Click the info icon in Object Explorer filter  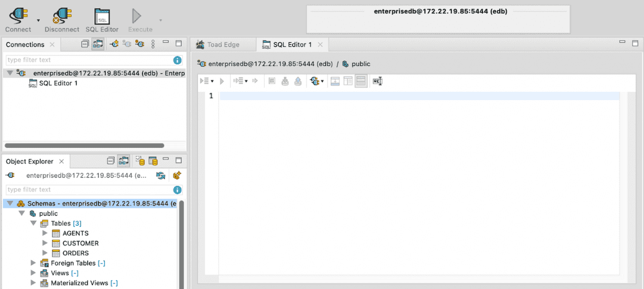[177, 189]
